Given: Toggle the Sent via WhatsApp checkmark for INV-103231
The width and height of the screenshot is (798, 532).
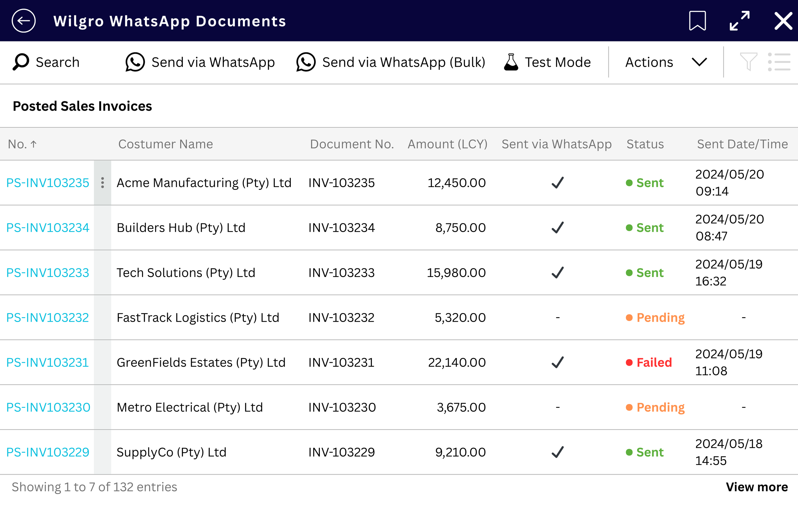Looking at the screenshot, I should pyautogui.click(x=557, y=362).
